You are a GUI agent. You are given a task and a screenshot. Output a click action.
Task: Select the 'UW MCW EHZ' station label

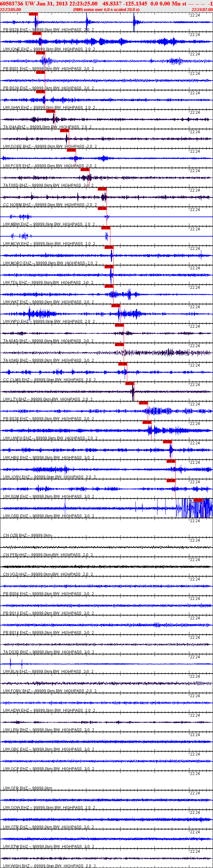pos(16,244)
